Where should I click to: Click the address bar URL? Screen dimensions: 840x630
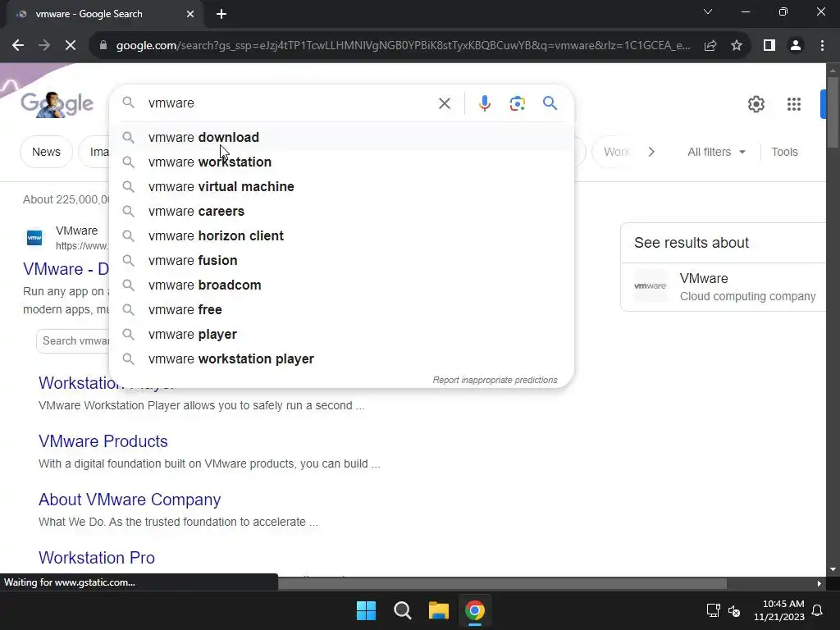[x=403, y=46]
